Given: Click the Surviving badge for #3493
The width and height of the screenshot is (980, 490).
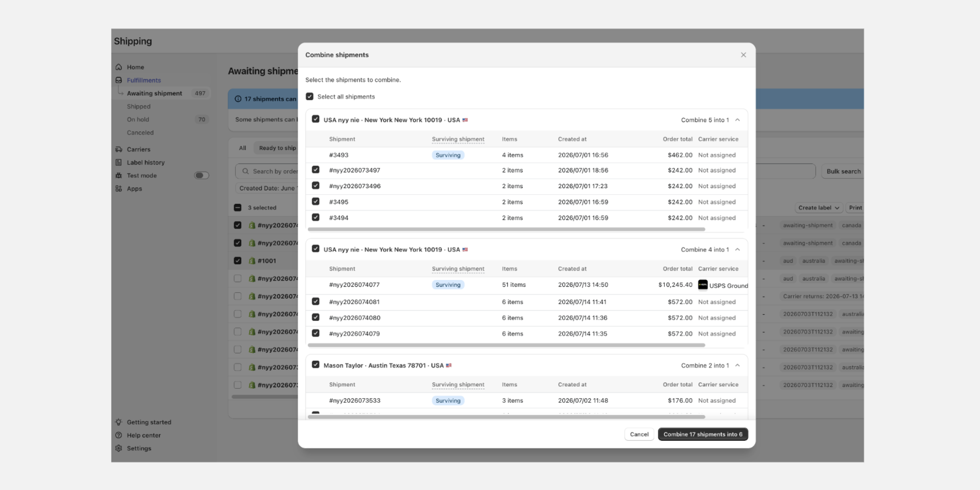Looking at the screenshot, I should [448, 155].
